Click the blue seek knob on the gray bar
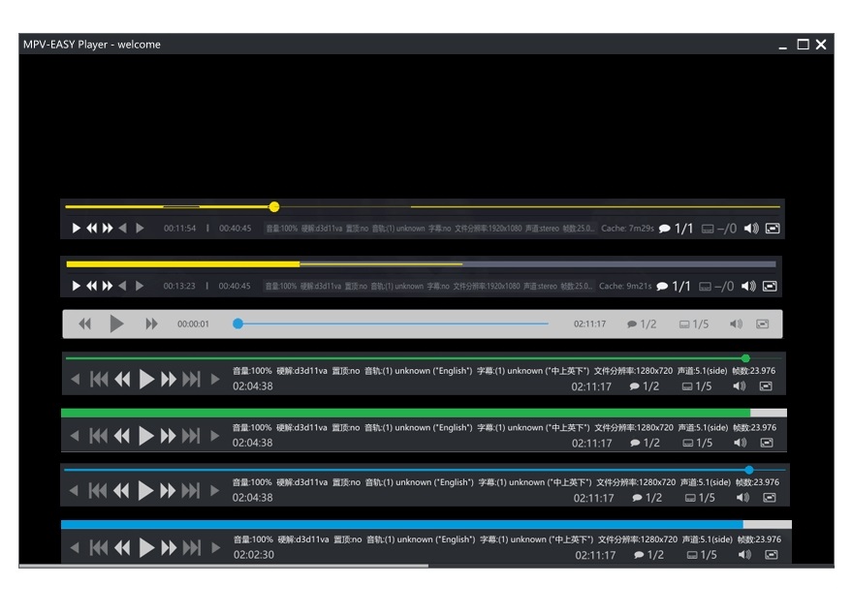Viewport: 853px width, 616px height. [237, 323]
